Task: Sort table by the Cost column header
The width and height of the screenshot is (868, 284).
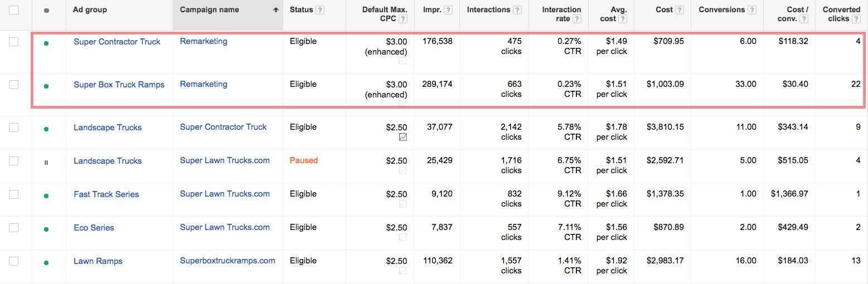Action: click(664, 9)
